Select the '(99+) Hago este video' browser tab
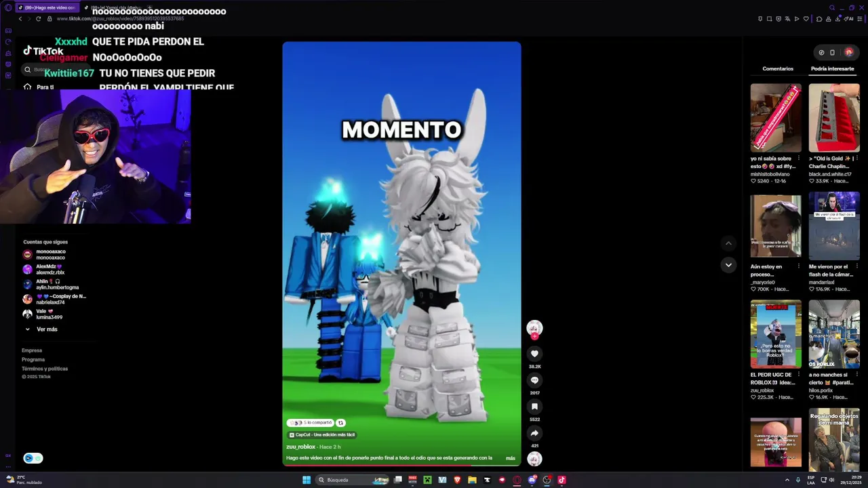The image size is (868, 488). [46, 7]
